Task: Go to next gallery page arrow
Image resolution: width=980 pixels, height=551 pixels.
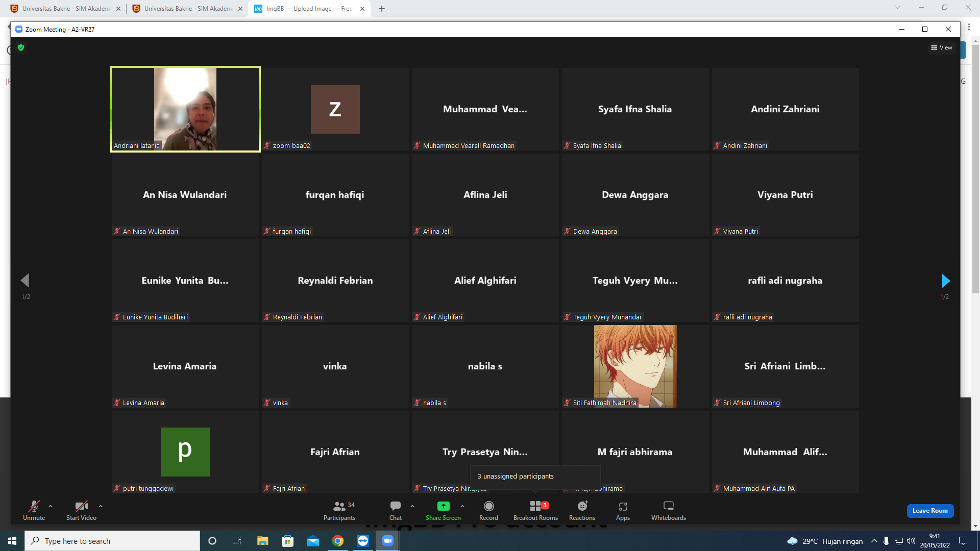Action: pos(945,281)
